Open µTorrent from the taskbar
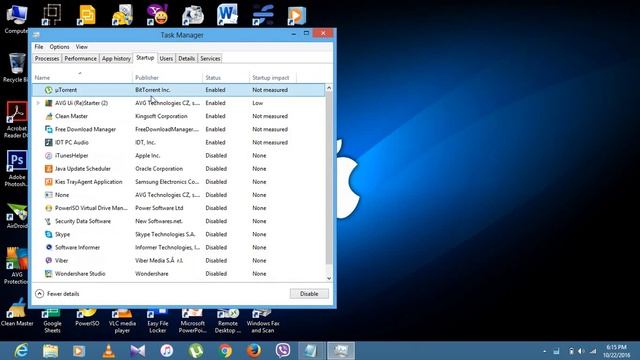The width and height of the screenshot is (640, 360). (196, 351)
